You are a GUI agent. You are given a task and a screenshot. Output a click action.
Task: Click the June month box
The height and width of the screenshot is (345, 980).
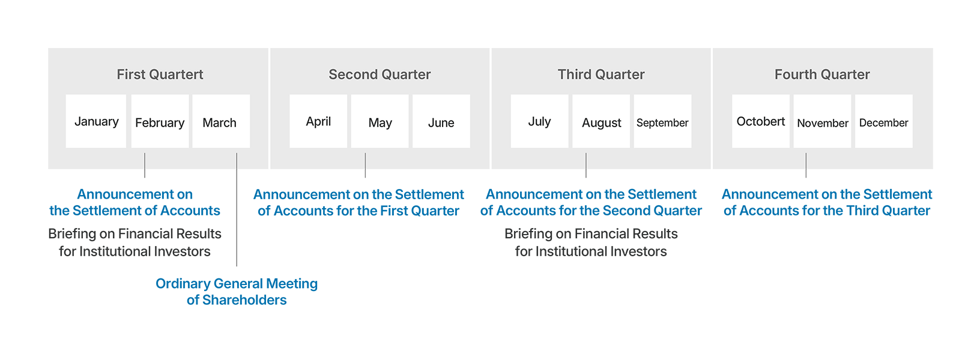(x=441, y=121)
